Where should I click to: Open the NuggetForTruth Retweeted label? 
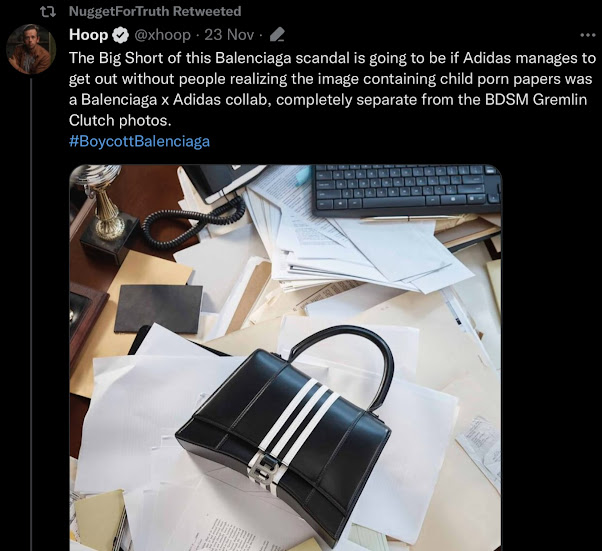click(155, 12)
